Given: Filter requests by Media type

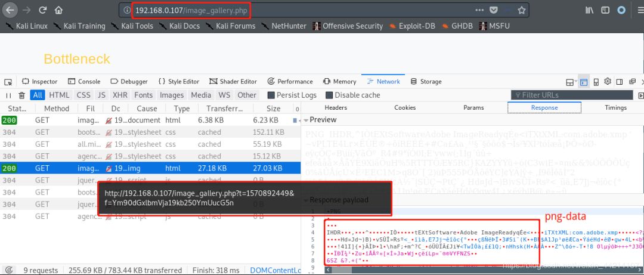Looking at the screenshot, I should click(201, 95).
